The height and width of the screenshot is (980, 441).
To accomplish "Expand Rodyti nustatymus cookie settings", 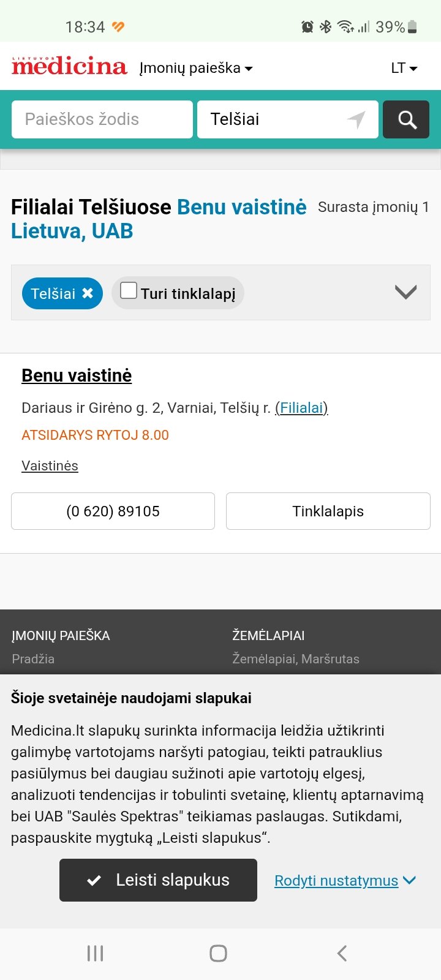I will pyautogui.click(x=345, y=881).
